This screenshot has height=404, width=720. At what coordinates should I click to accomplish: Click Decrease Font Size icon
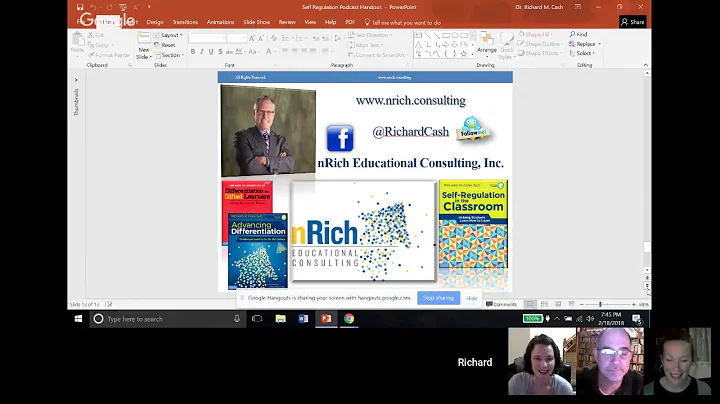point(261,39)
